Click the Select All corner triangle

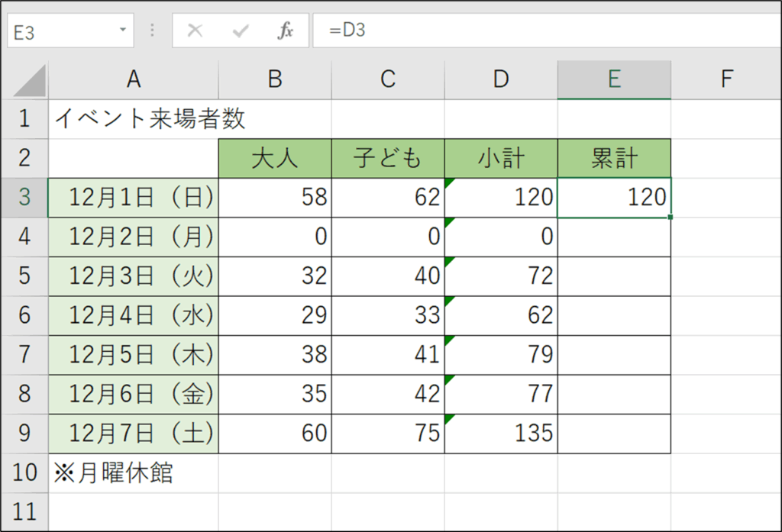(30, 80)
